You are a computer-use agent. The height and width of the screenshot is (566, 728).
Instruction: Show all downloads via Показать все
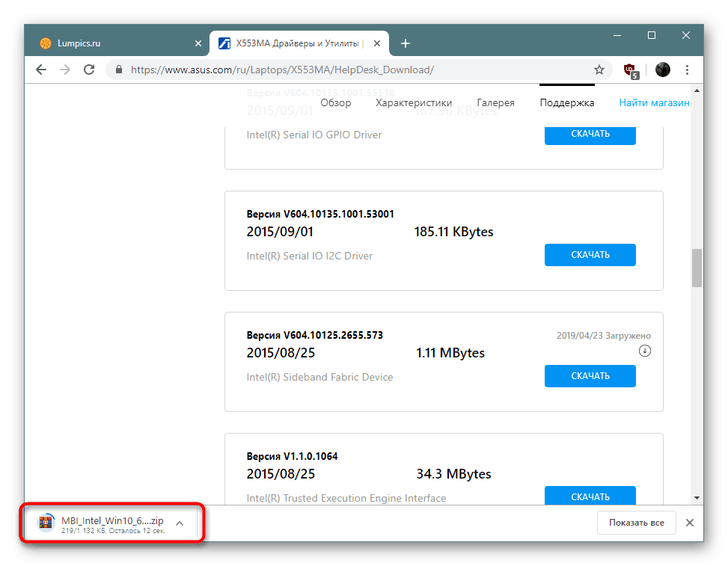[x=637, y=523]
